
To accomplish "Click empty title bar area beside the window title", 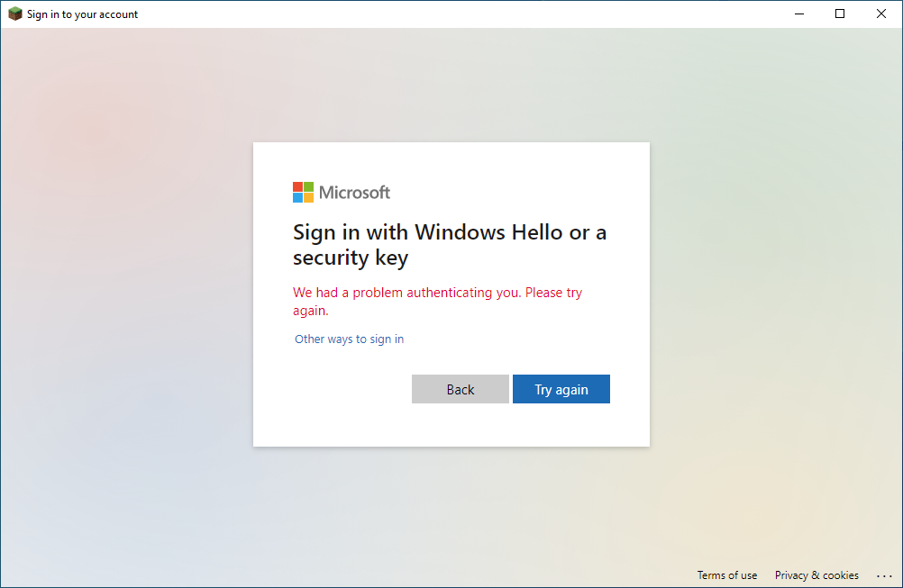I will coord(451,14).
